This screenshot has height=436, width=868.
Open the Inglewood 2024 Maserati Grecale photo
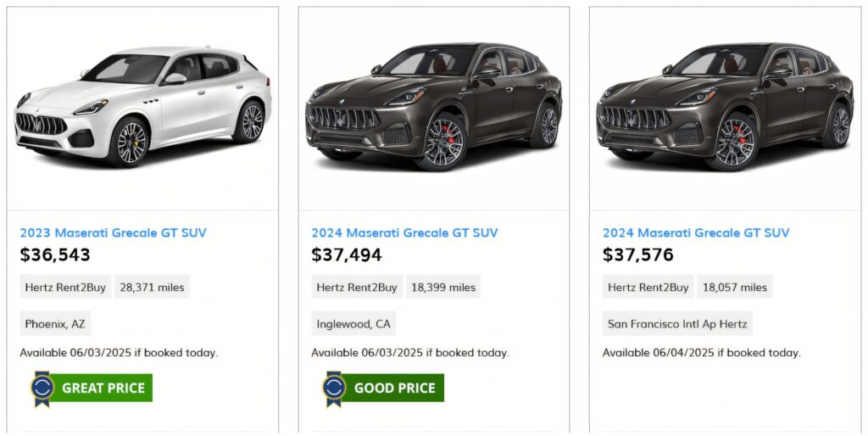coord(433,106)
